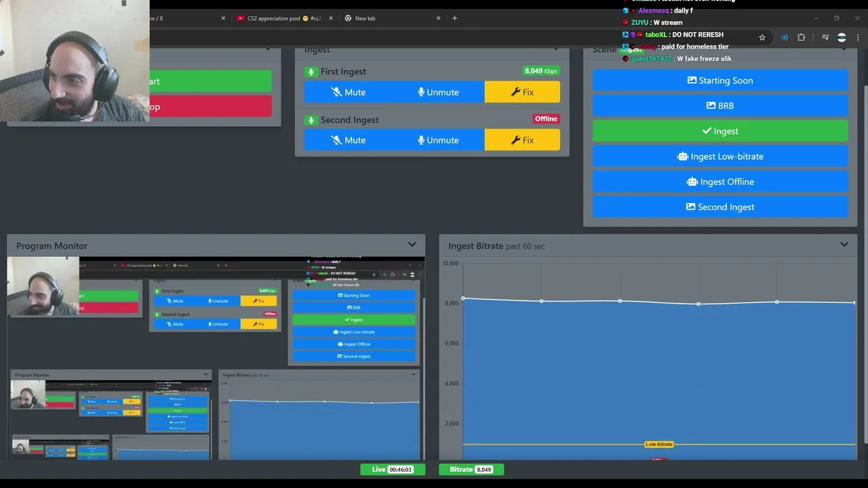The height and width of the screenshot is (488, 868).
Task: Click the blue sound-waves icon in browser toolbar
Action: point(785,37)
